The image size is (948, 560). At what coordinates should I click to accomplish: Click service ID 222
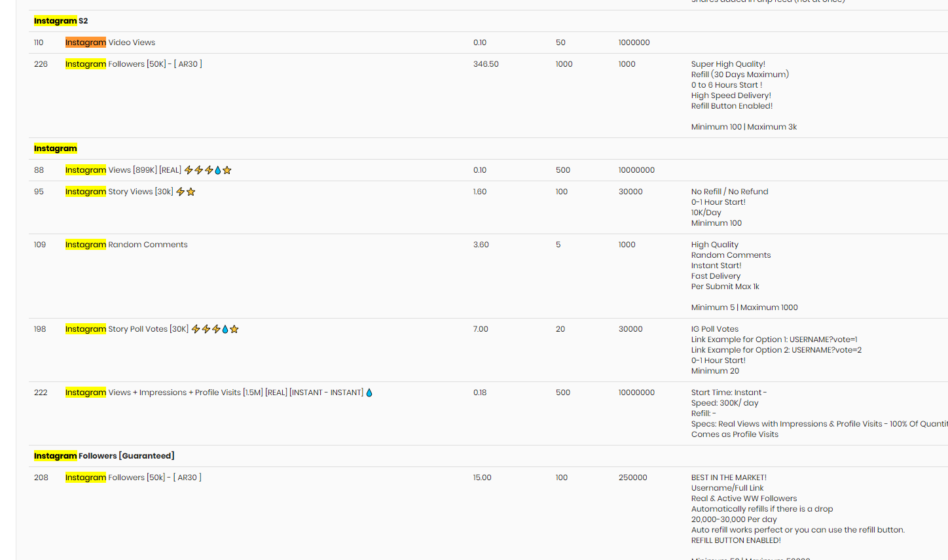point(41,393)
